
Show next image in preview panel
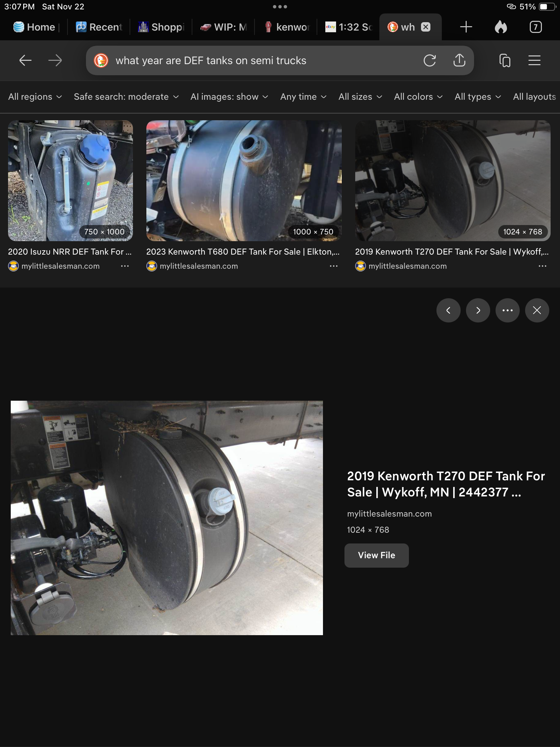478,310
